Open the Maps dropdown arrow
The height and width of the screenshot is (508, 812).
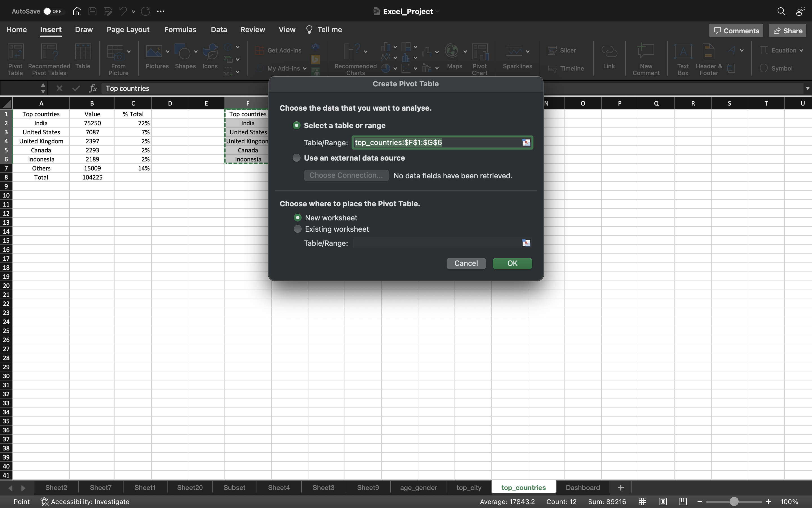(x=465, y=51)
